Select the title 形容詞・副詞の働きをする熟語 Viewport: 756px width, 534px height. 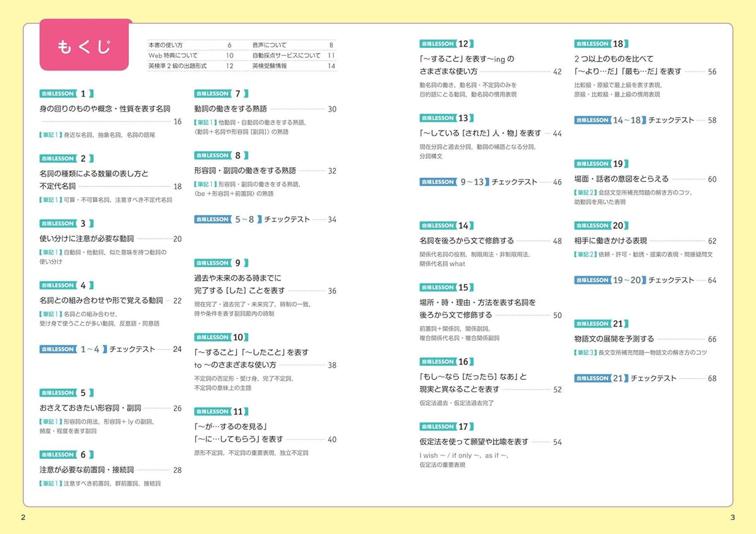(245, 171)
